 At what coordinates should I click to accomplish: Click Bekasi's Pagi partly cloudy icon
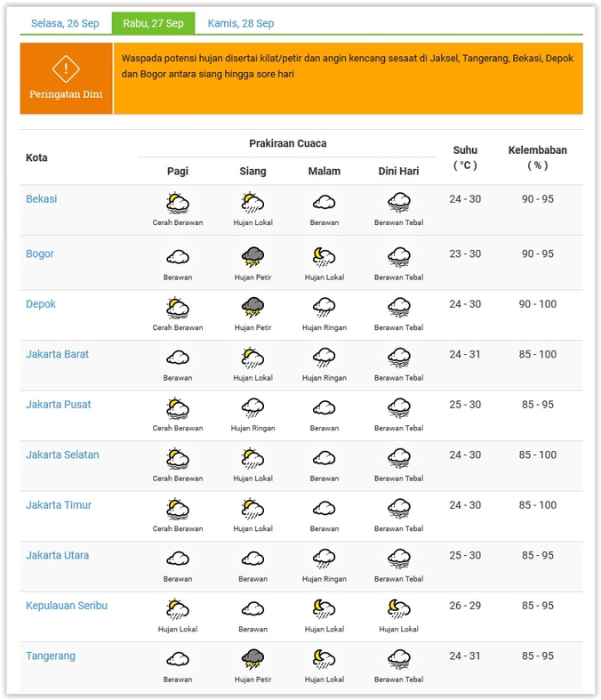pyautogui.click(x=178, y=203)
